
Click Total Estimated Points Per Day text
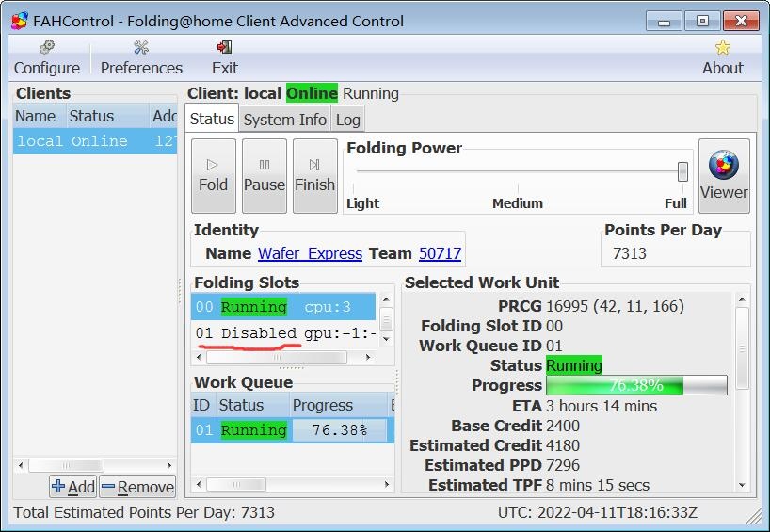[x=144, y=513]
